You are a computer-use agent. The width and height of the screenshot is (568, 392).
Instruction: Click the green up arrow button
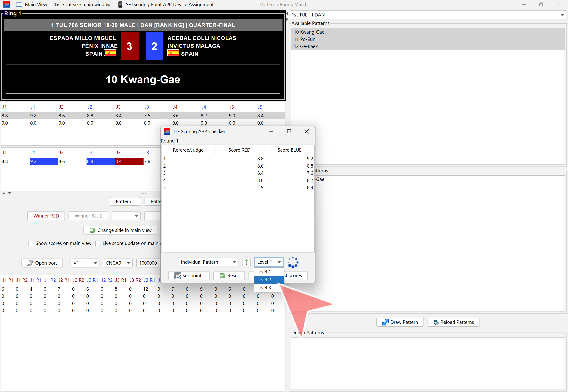[246, 262]
